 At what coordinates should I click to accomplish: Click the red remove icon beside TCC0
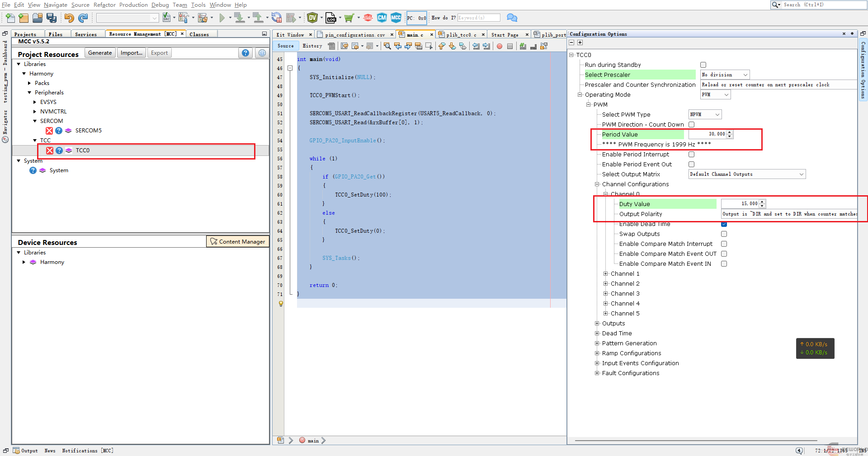(x=50, y=150)
